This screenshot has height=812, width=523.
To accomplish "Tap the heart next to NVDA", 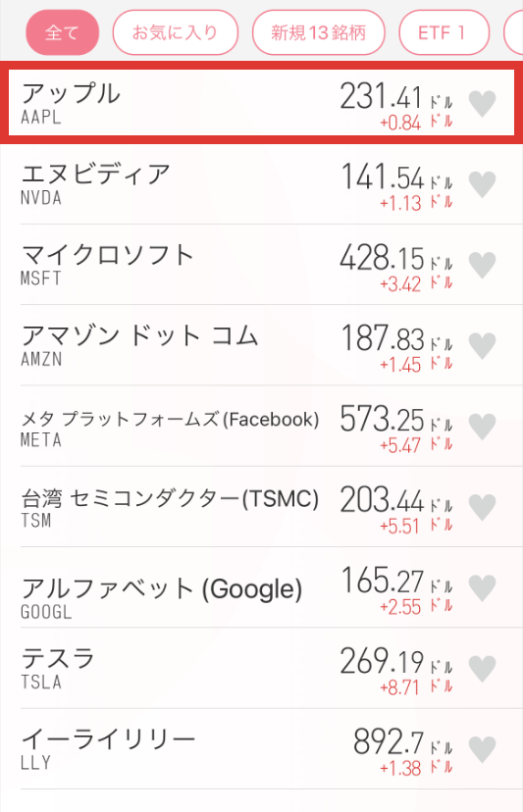I will (482, 184).
